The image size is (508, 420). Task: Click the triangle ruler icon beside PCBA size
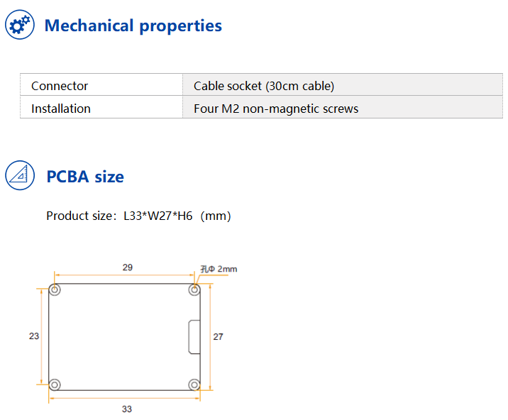(x=20, y=175)
